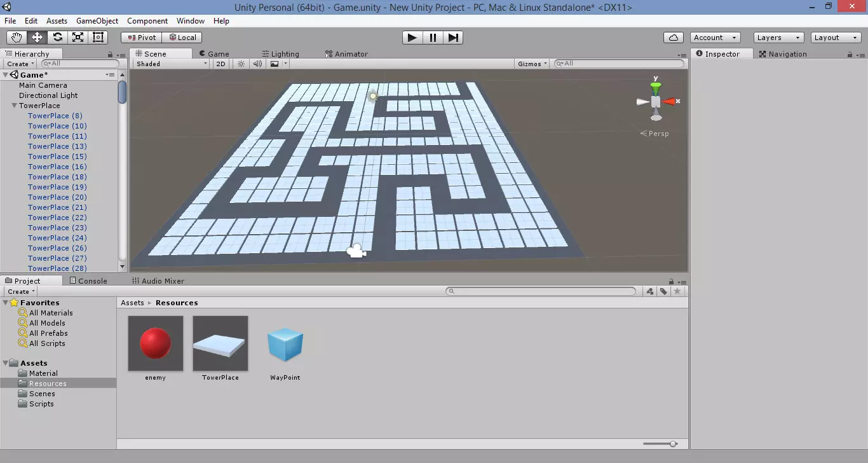Click the green Y axis gizmo cone

[x=656, y=87]
